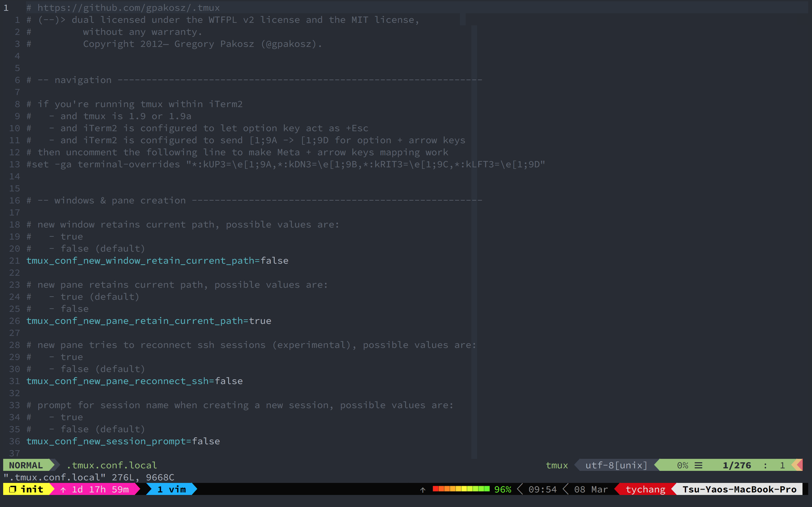Viewport: 812px width, 507px height.
Task: Click the chevron separator before 09:54
Action: coord(520,489)
